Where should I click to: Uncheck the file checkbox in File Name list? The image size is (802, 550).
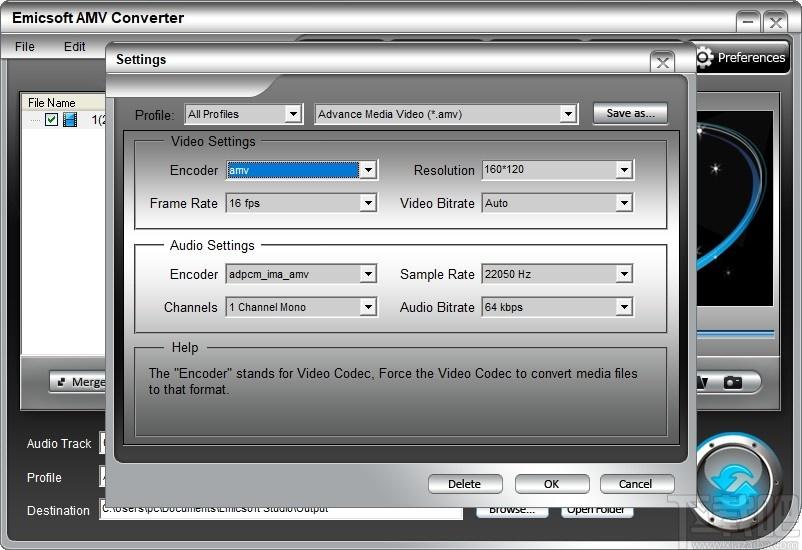(51, 120)
